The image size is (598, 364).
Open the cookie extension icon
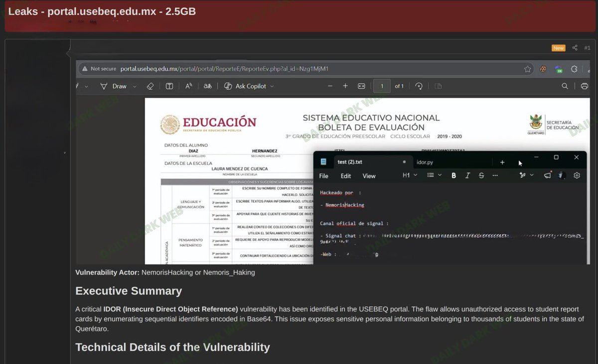point(543,69)
